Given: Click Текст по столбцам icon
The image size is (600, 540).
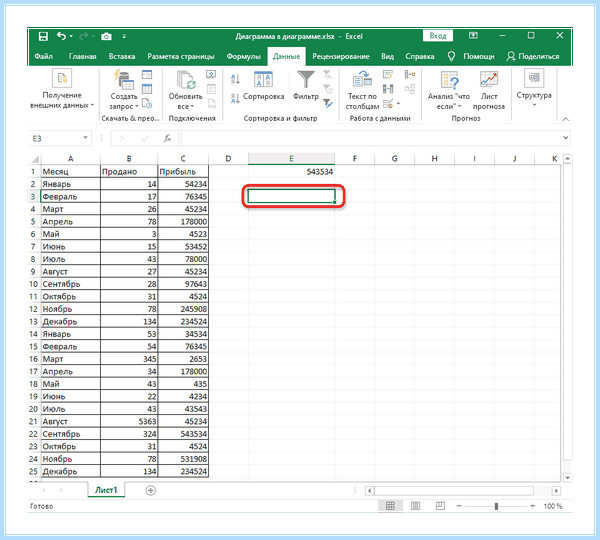Looking at the screenshot, I should [x=362, y=80].
